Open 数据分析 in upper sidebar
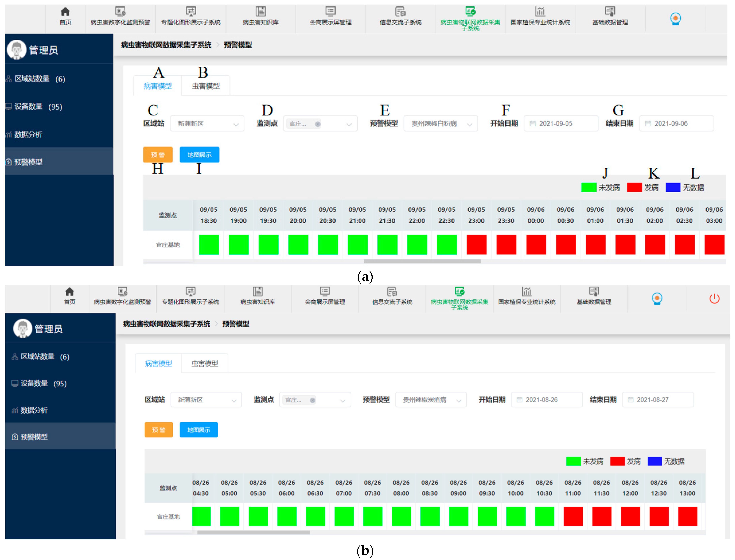Screen dimensions: 735x560 (x=28, y=134)
